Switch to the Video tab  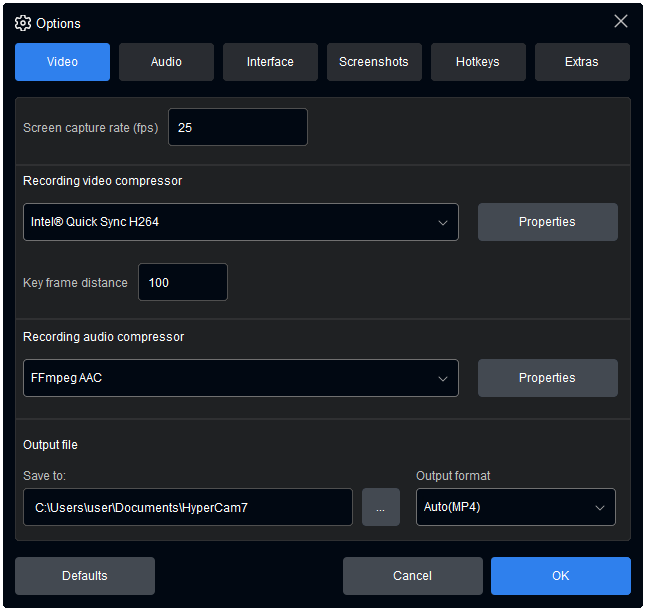click(62, 62)
